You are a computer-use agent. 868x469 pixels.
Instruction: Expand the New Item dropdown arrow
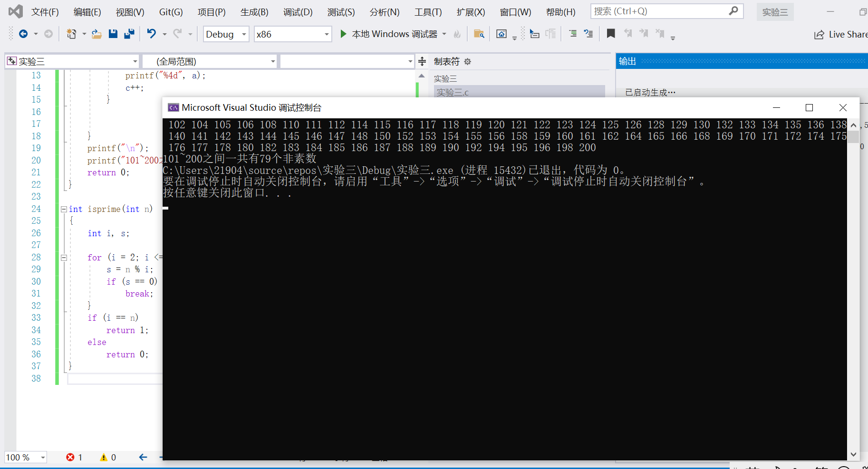pyautogui.click(x=84, y=34)
